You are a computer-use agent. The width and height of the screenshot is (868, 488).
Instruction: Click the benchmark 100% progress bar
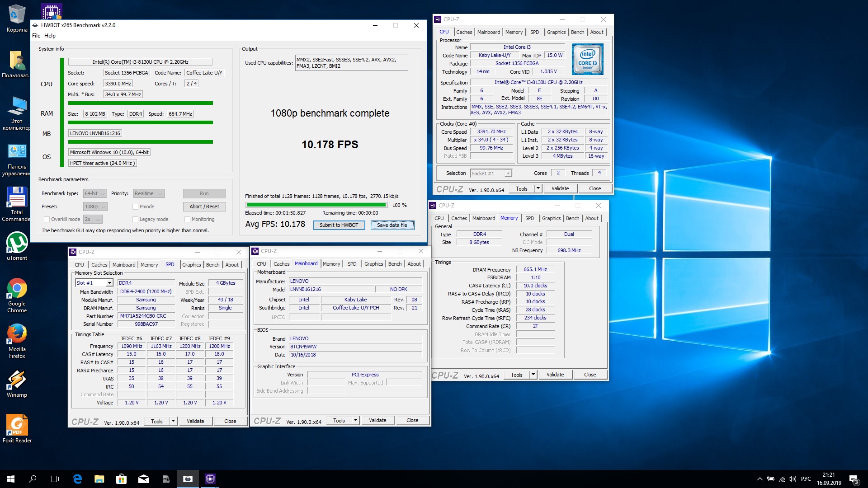[x=316, y=205]
